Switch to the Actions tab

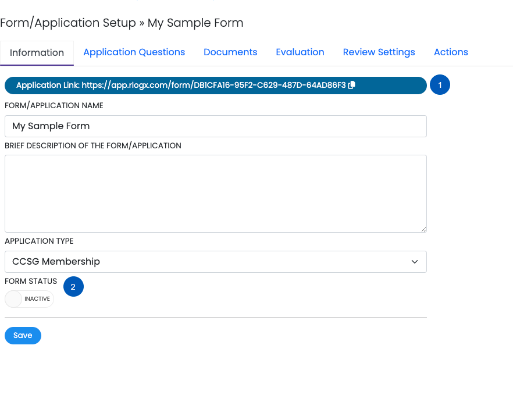coord(451,52)
